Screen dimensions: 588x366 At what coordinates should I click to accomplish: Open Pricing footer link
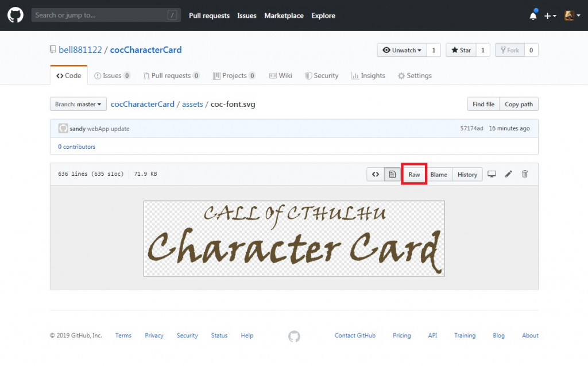401,335
